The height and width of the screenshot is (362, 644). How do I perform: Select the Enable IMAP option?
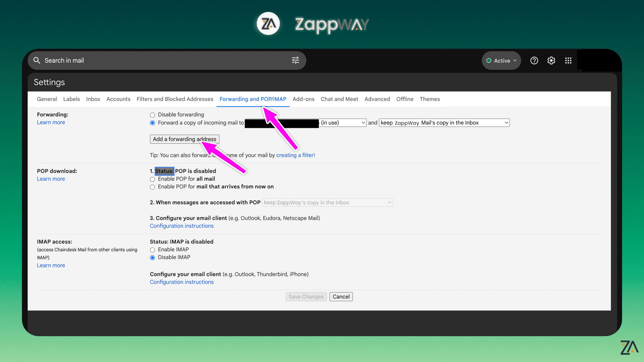point(152,250)
